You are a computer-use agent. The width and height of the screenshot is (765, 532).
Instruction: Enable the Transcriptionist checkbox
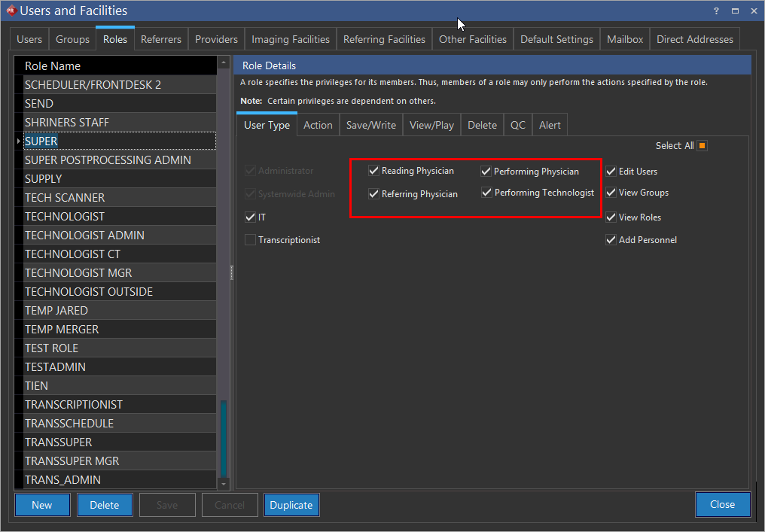click(x=250, y=240)
